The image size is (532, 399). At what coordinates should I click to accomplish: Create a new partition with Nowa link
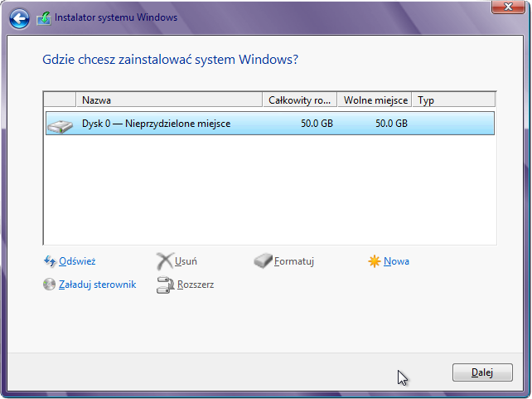[396, 261]
